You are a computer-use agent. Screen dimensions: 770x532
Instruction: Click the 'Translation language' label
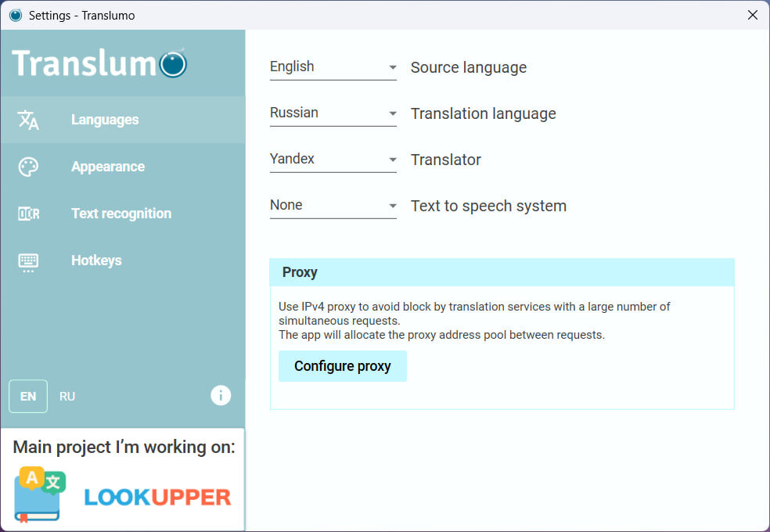(484, 114)
